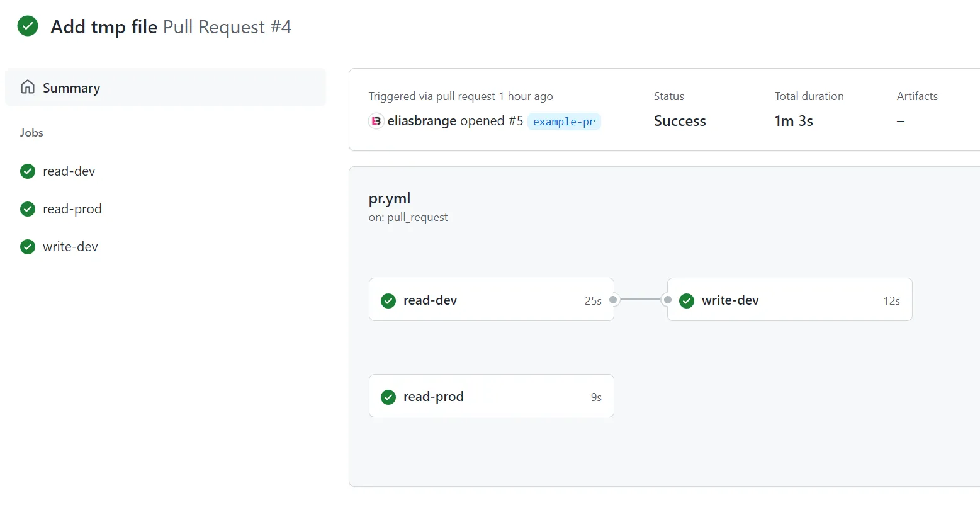Click the workflow status check icon in the page title
This screenshot has height=510, width=980.
tap(27, 26)
